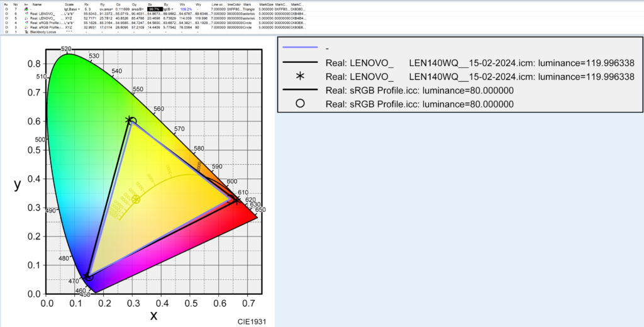This screenshot has height=327, width=644.
Task: Click the gamut icon in row No 7
Action: point(26,9)
